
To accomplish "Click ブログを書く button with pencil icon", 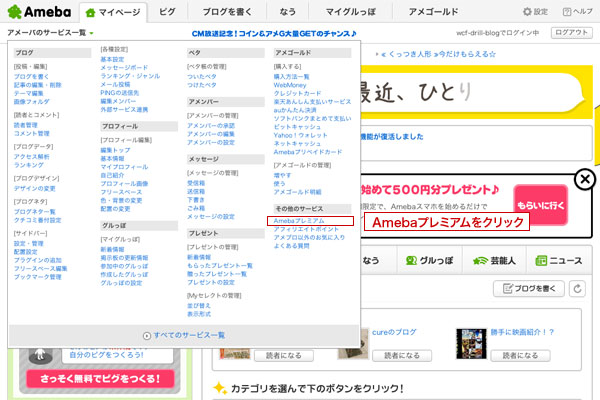I will pyautogui.click(x=529, y=289).
